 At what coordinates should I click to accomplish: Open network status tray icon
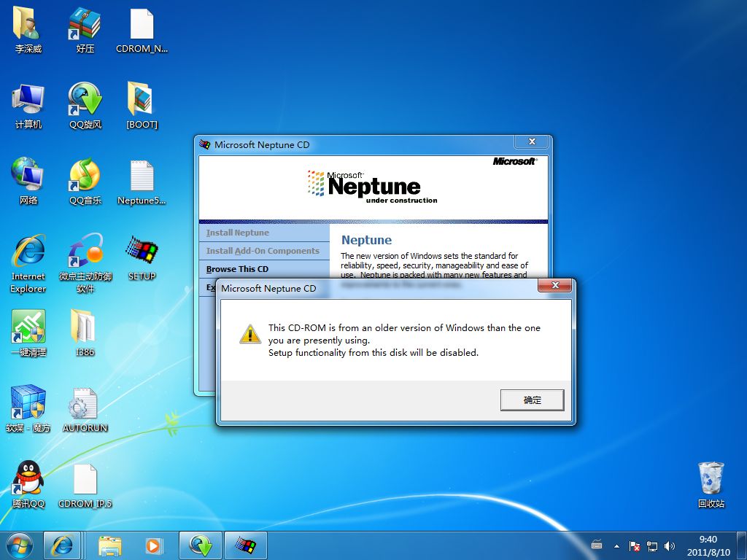651,546
